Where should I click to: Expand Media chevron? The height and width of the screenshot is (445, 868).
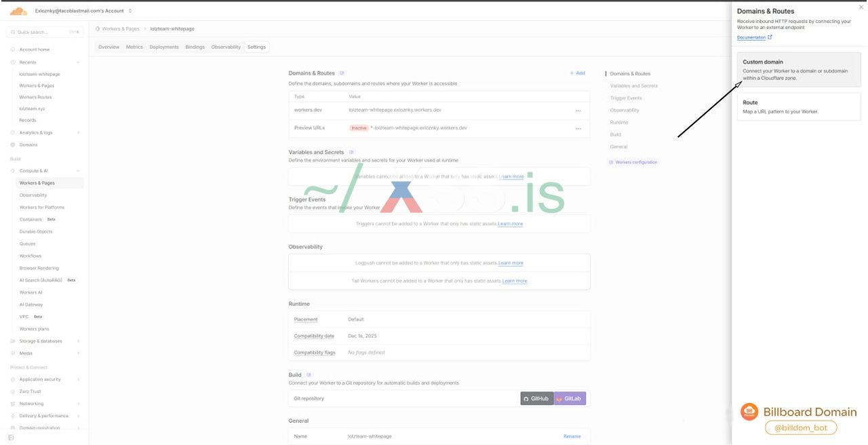point(78,353)
